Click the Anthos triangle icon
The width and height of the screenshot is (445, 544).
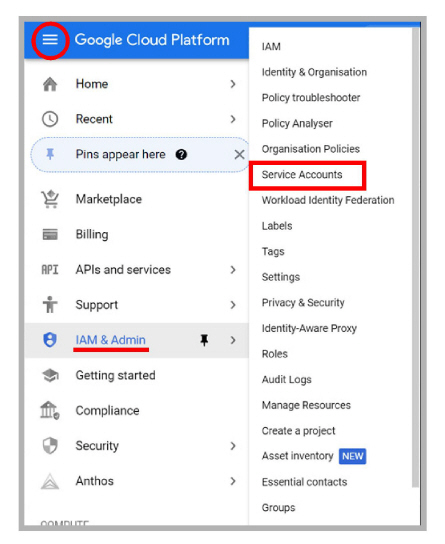[50, 481]
